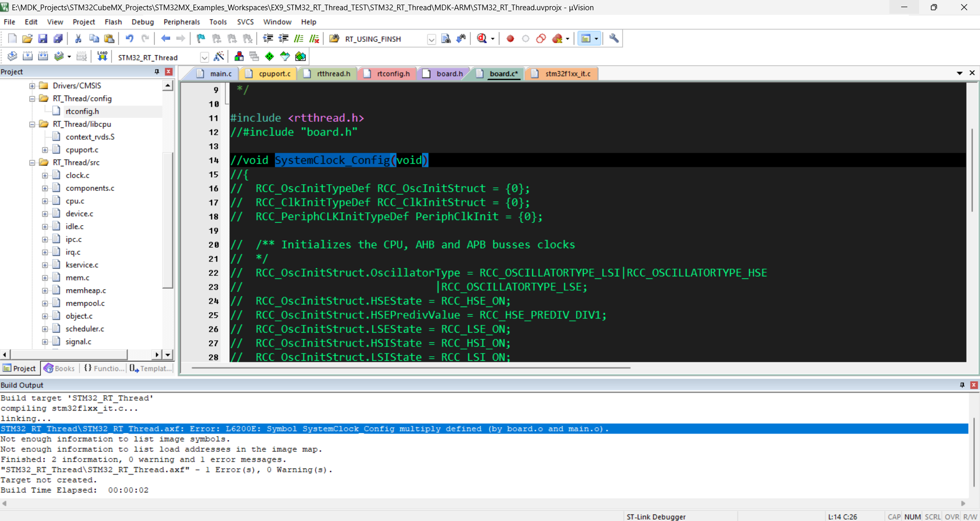
Task: Switch to rtconfig.h tab
Action: pos(387,74)
